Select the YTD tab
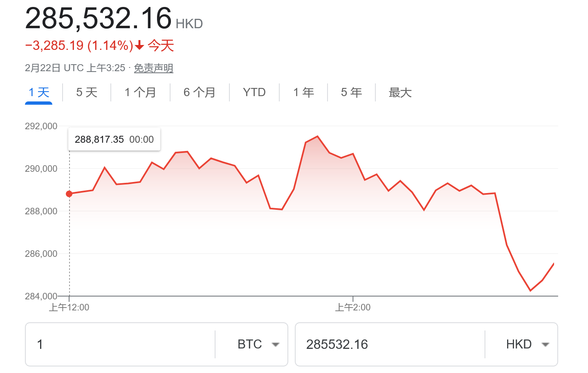Viewport: 588px width, 373px height. point(254,92)
